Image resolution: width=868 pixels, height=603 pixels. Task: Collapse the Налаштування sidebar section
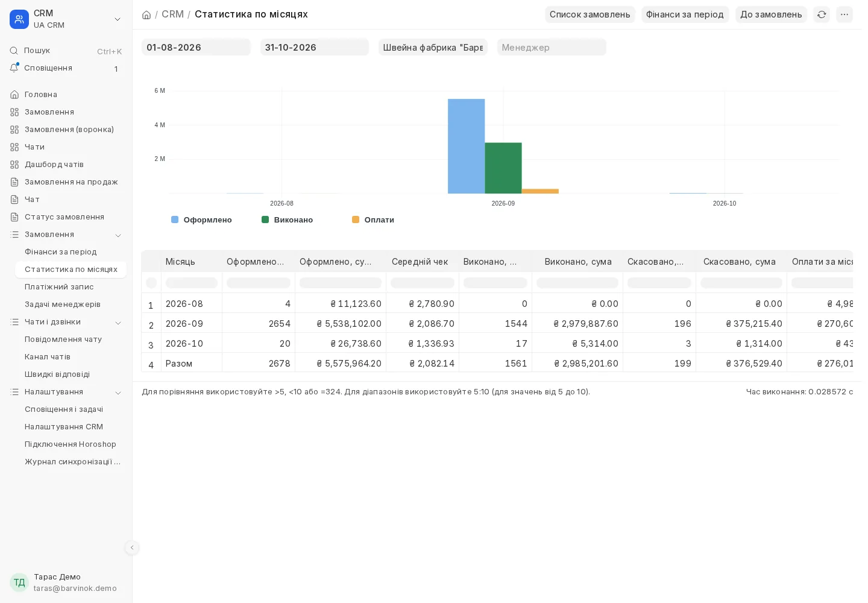tap(118, 393)
